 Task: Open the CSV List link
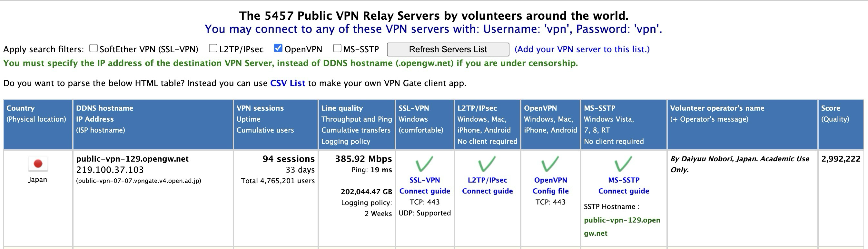pos(288,83)
